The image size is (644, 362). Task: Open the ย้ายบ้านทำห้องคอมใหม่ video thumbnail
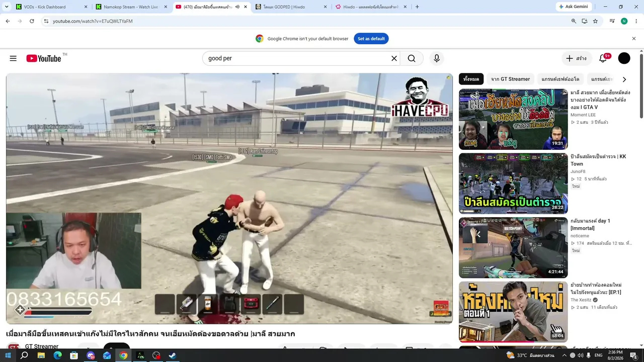click(513, 312)
